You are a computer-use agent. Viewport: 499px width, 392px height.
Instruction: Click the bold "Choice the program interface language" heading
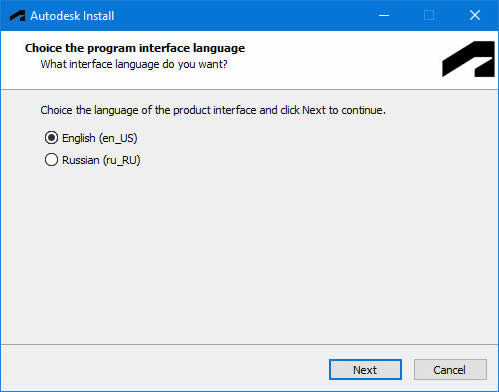pyautogui.click(x=135, y=48)
